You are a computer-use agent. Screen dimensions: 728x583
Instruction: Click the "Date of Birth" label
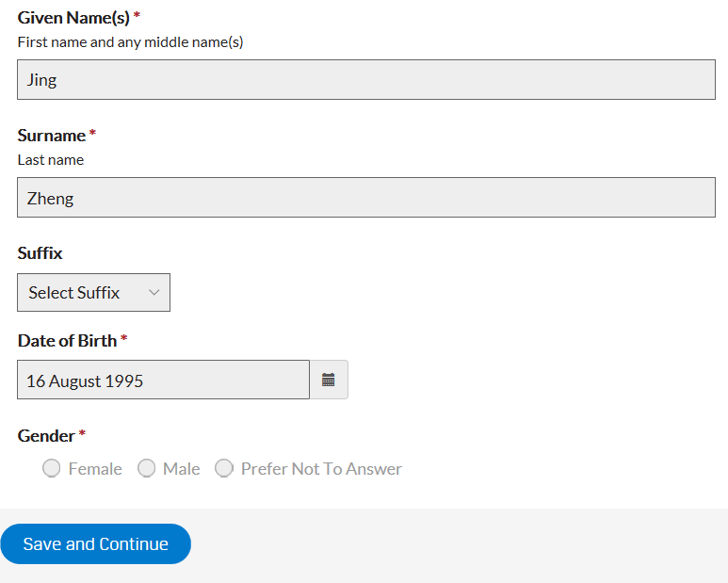(67, 341)
